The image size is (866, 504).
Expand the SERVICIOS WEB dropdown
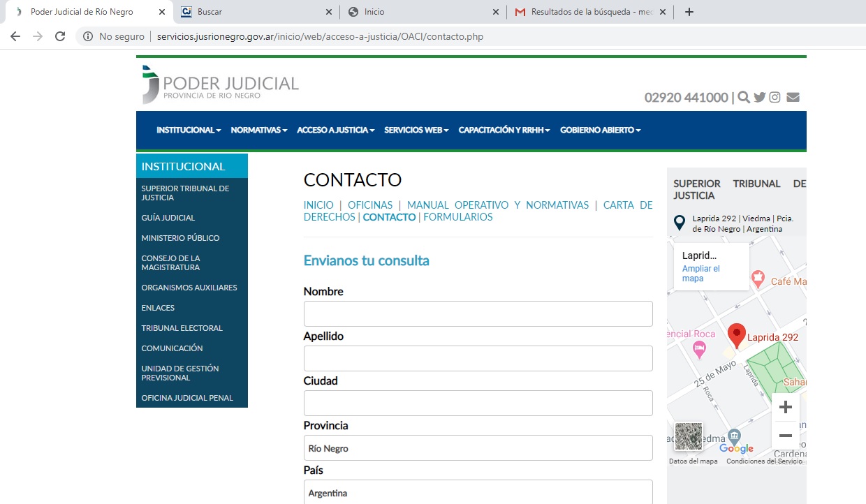point(416,130)
